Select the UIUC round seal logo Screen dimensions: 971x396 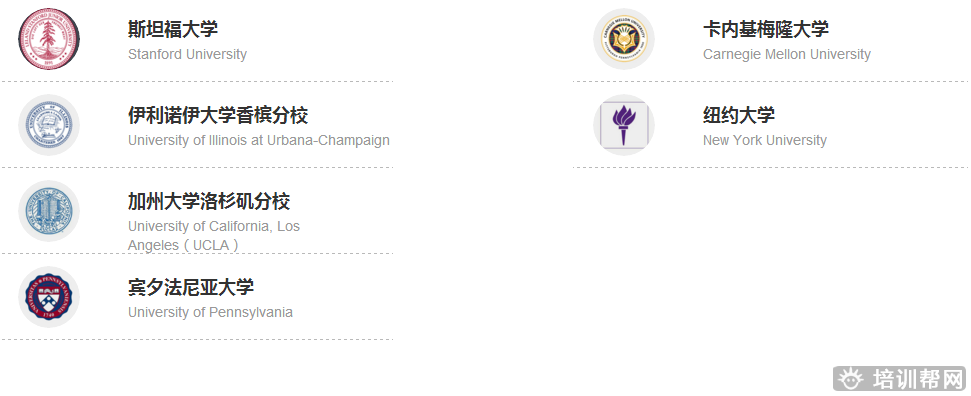[49, 125]
